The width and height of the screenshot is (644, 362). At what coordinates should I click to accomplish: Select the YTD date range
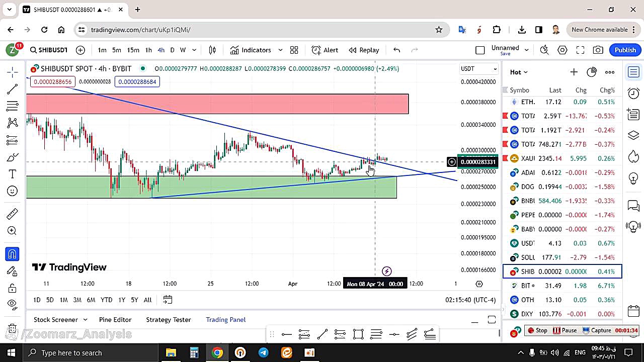(106, 300)
